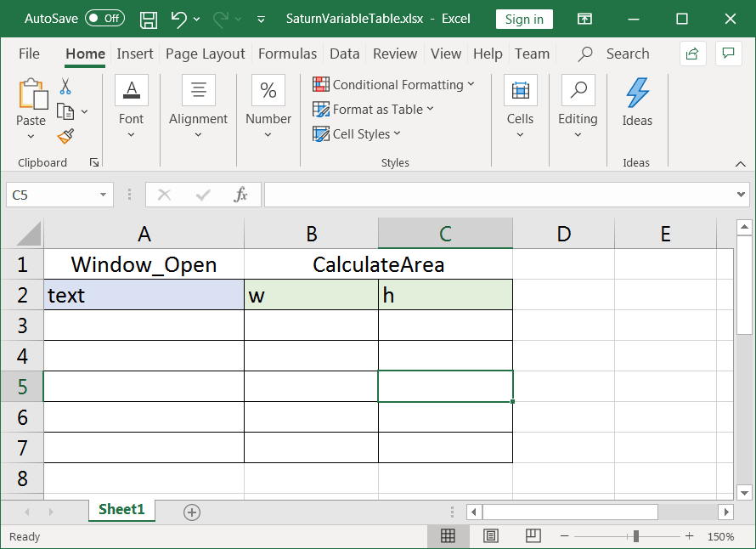Image resolution: width=756 pixels, height=549 pixels.
Task: Switch to Page Layout view
Action: (x=491, y=536)
